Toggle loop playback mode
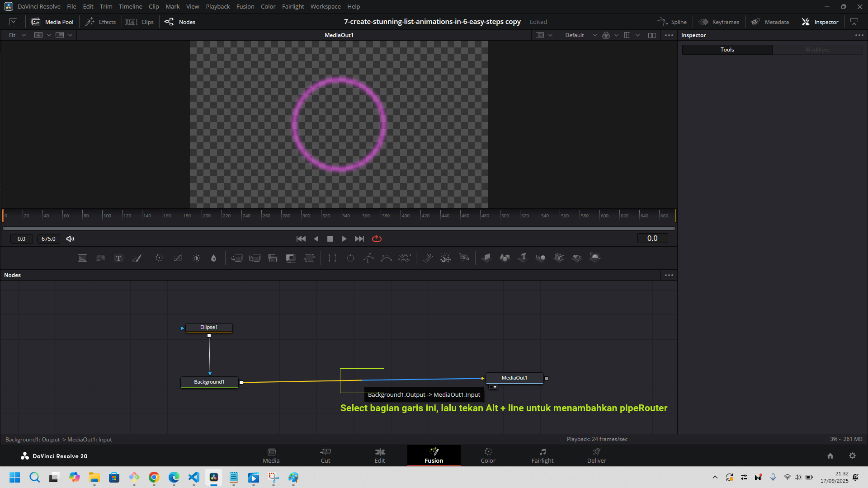Screen dimensions: 868x488 pyautogui.click(x=377, y=239)
